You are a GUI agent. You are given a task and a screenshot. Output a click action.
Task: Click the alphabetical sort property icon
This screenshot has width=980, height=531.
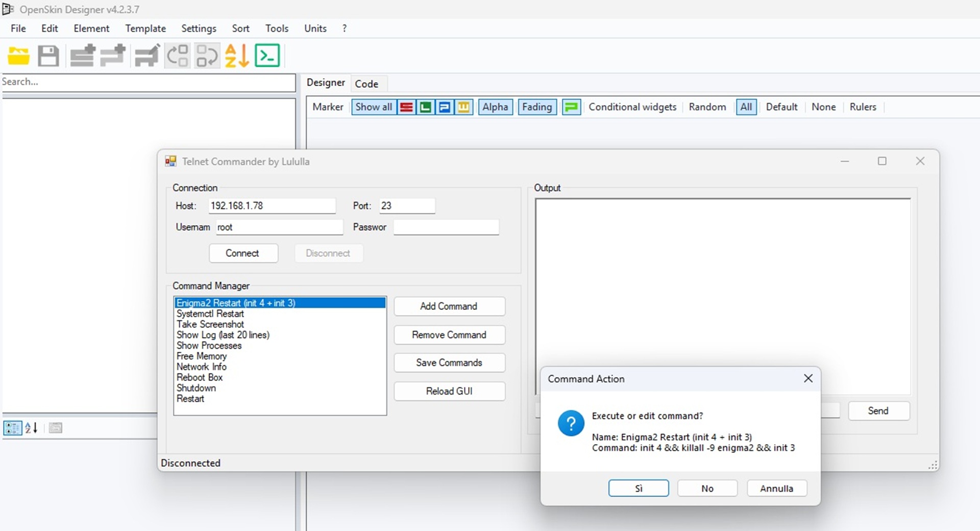[x=32, y=428]
